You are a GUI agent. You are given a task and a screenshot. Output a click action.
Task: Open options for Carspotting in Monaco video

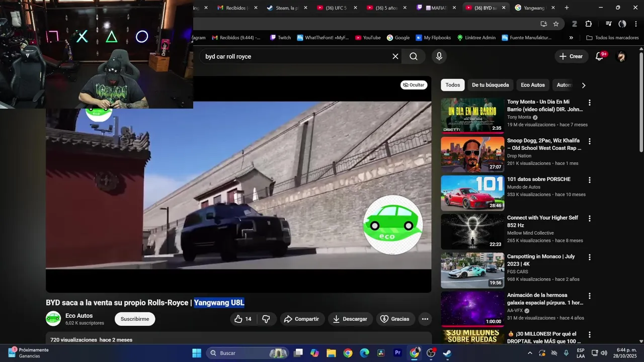point(590,257)
